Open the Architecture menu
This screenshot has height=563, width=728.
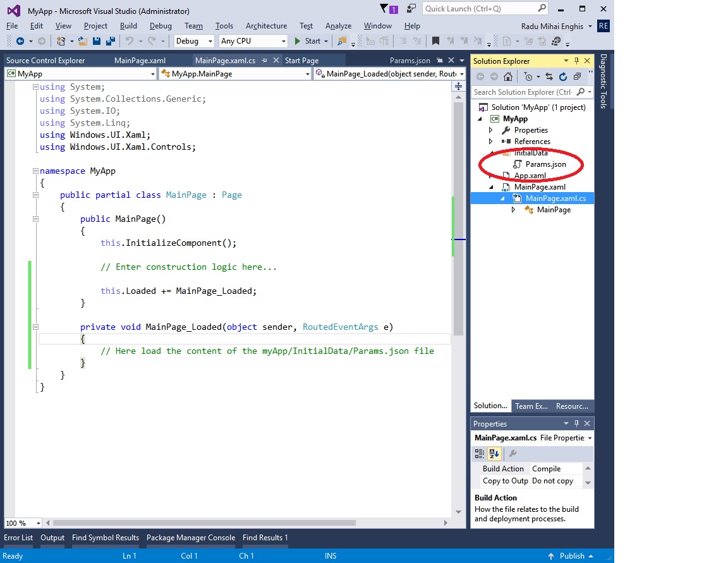267,26
